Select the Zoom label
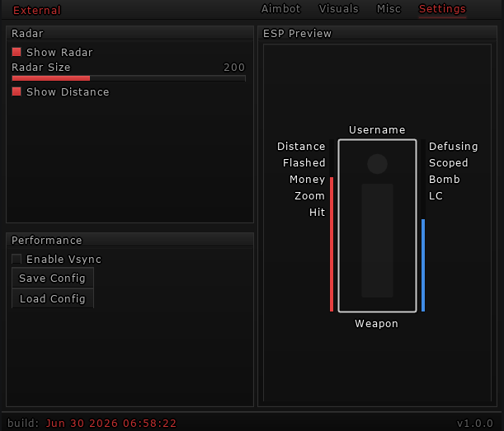 tap(310, 196)
